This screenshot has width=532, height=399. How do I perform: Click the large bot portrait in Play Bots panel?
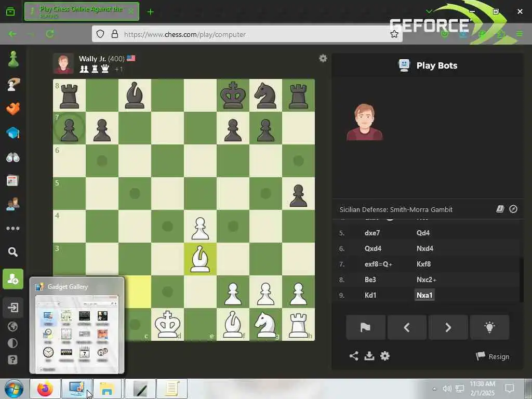[x=364, y=122]
